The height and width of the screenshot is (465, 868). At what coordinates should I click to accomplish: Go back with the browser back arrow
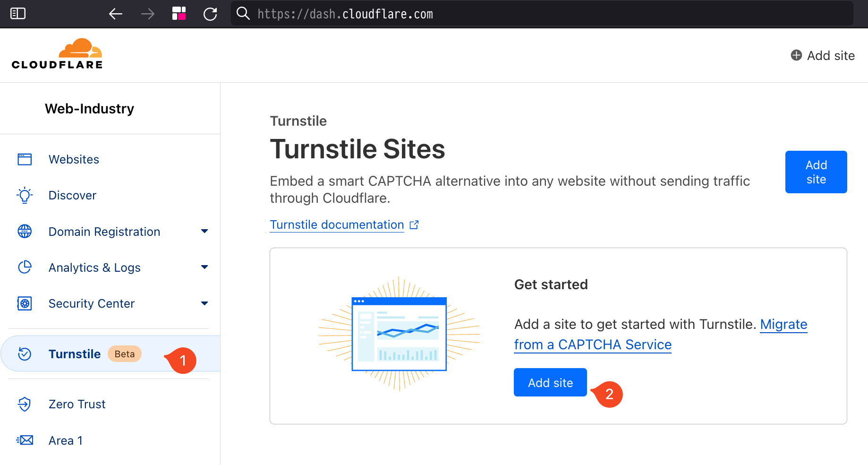tap(116, 14)
